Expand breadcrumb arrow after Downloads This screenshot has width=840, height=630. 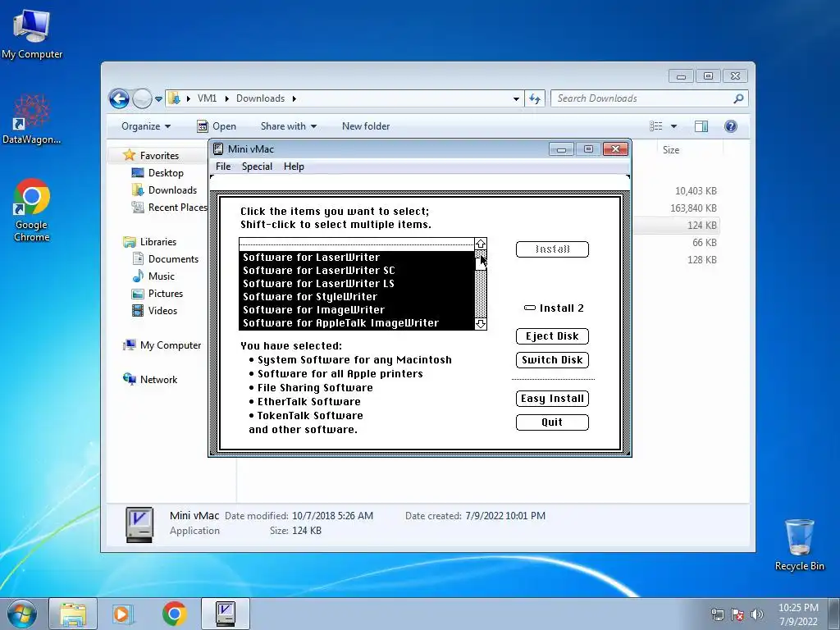pyautogui.click(x=294, y=98)
